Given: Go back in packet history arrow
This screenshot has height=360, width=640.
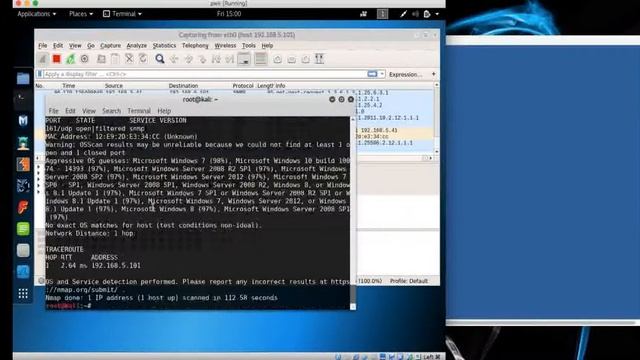Looking at the screenshot, I should coord(174,59).
